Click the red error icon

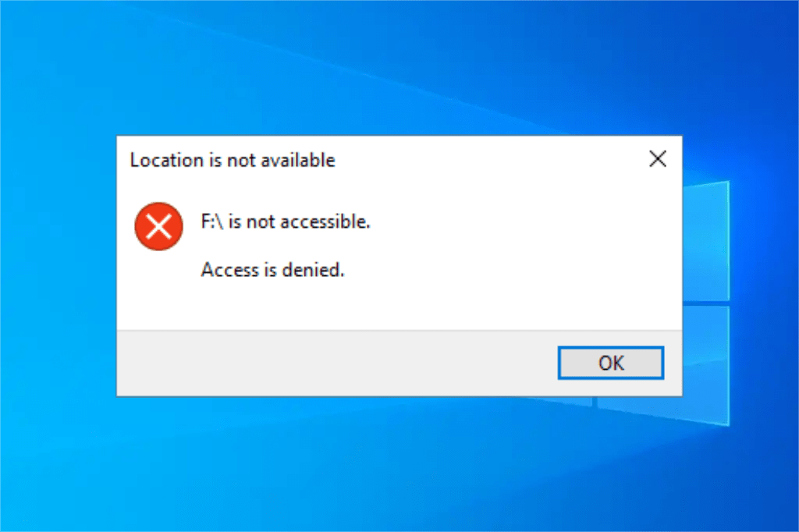(159, 226)
